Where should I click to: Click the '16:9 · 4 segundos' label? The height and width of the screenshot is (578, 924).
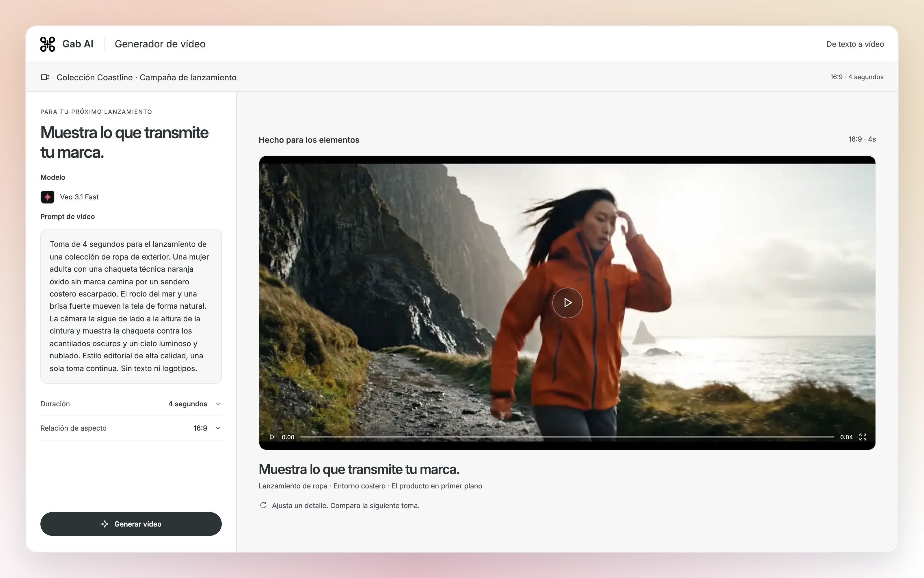856,77
